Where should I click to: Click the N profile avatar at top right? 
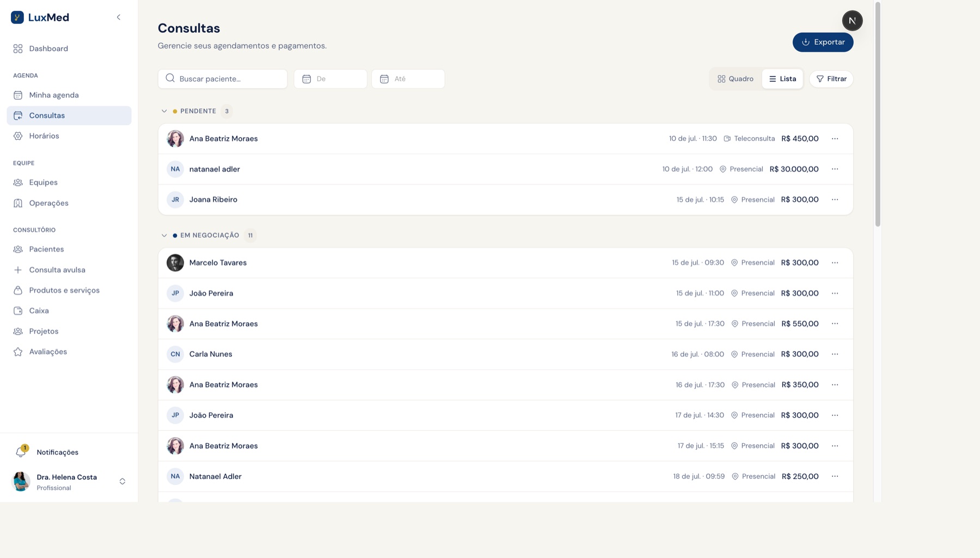click(x=852, y=21)
